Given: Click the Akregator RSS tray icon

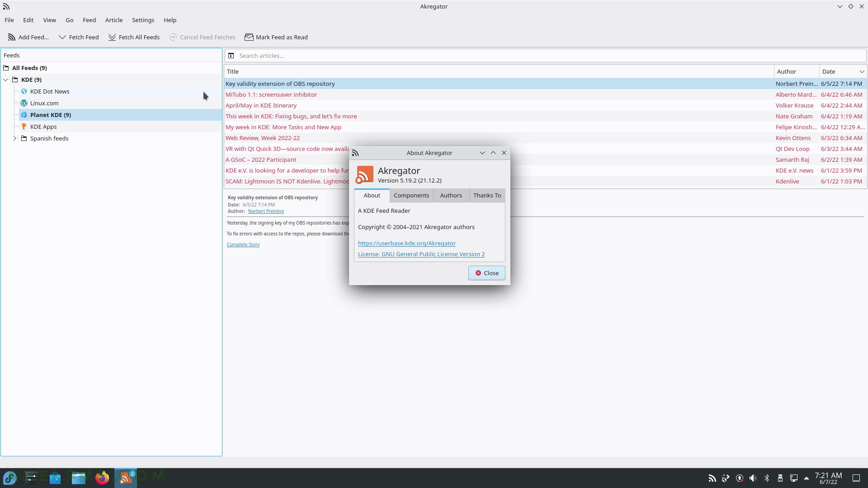Looking at the screenshot, I should pos(712,478).
